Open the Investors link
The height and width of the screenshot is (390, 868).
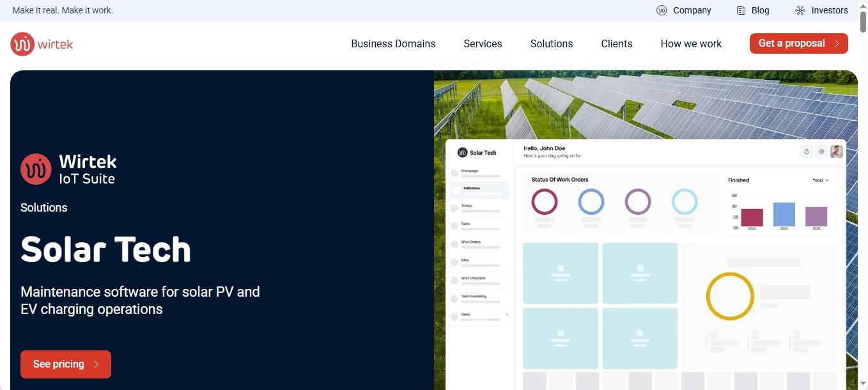[830, 10]
